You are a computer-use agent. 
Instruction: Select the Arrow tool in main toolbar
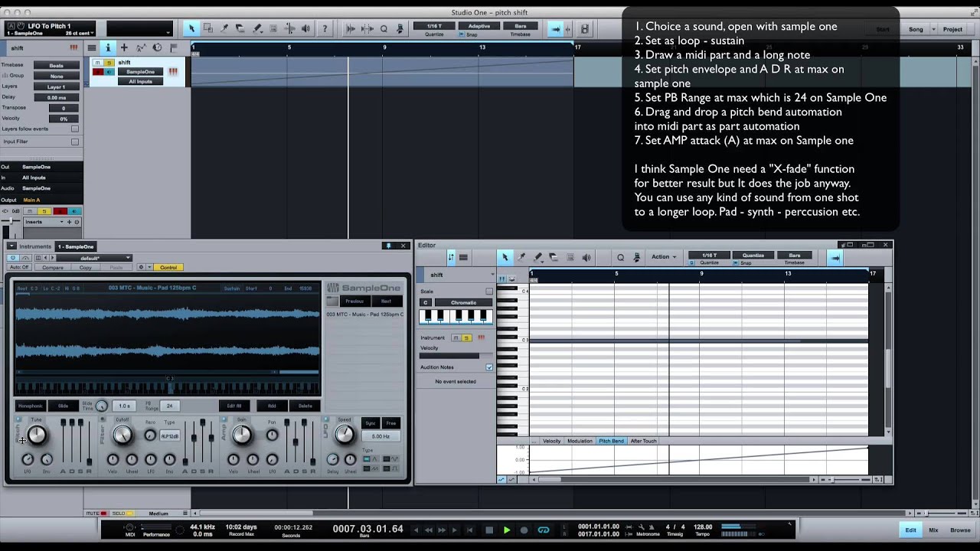pos(191,29)
